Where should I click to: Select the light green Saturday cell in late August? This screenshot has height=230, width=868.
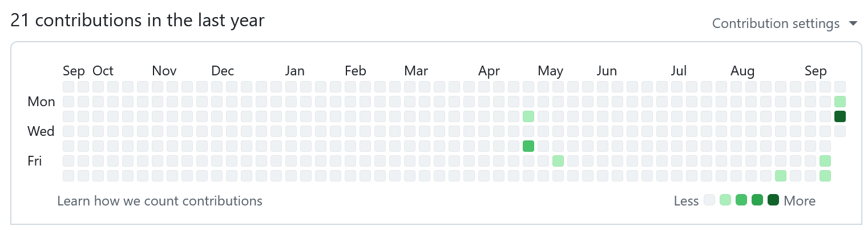(780, 176)
